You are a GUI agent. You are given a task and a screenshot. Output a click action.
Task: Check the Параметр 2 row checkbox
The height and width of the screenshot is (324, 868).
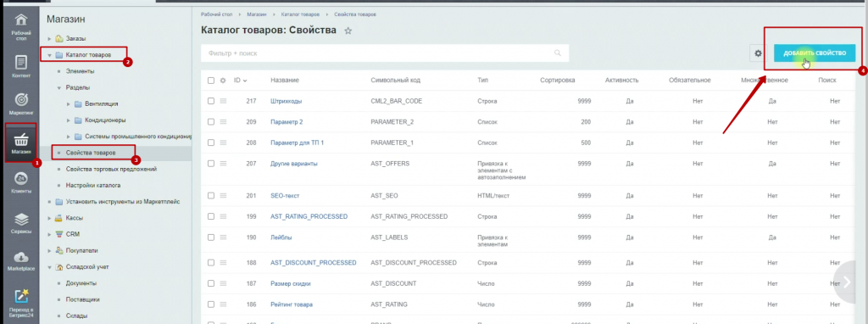coord(211,122)
